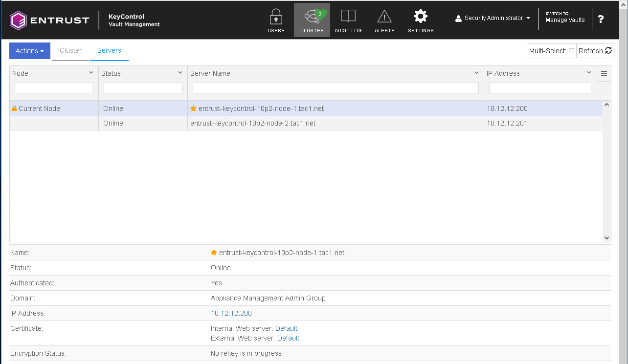
Task: Click the Server Name column header label
Action: click(210, 73)
